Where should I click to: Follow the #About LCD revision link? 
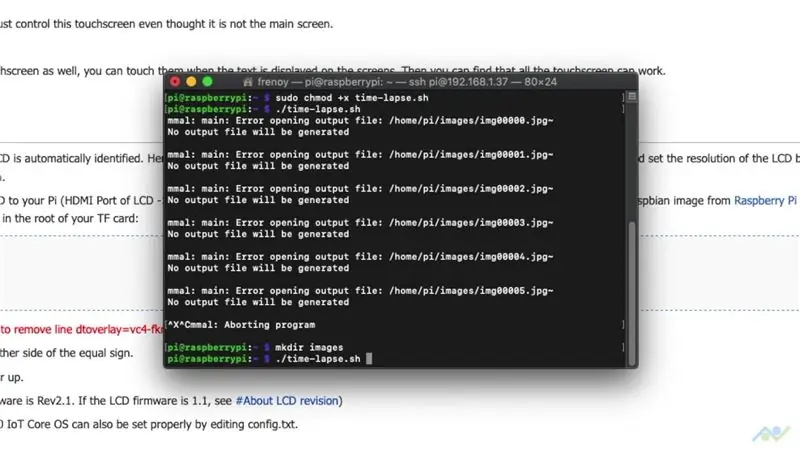(287, 401)
